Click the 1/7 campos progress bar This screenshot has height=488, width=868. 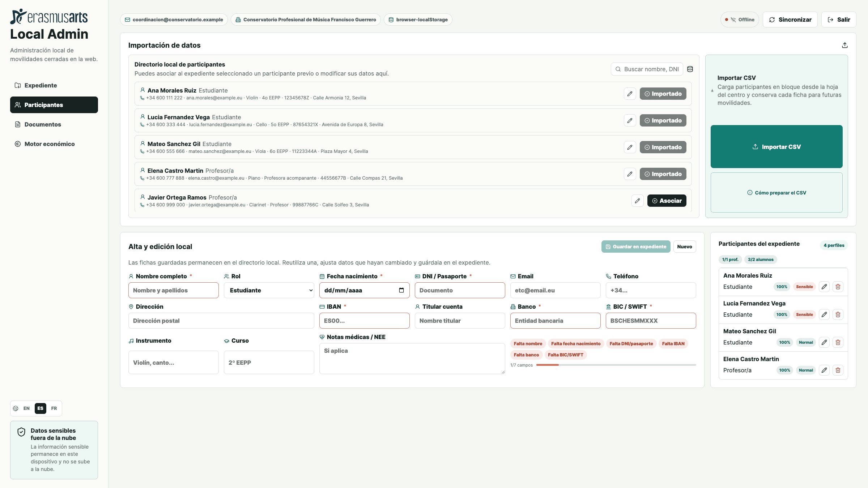(616, 365)
